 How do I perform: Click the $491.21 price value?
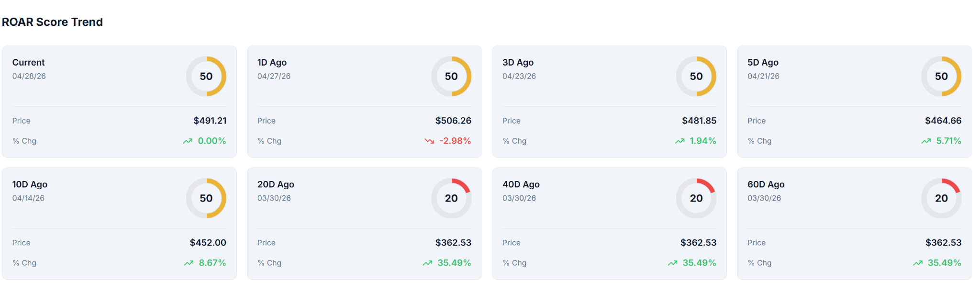tap(210, 121)
